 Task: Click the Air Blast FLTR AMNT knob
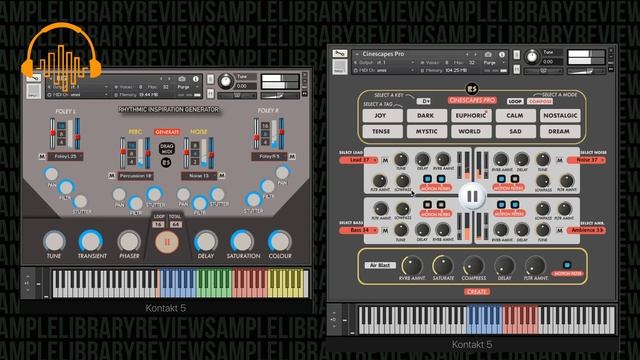(x=535, y=265)
